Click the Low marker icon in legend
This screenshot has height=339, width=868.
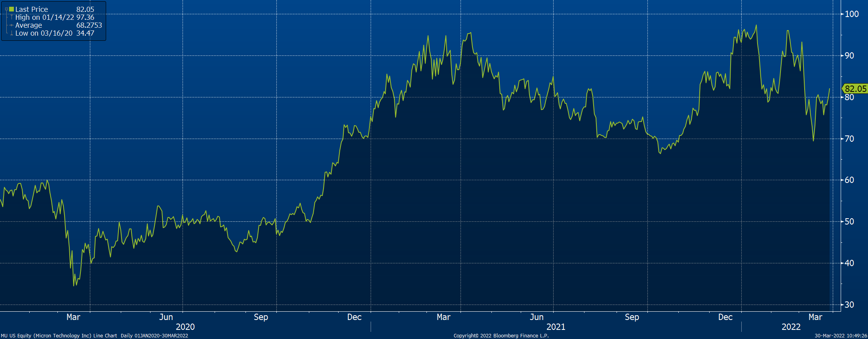[12, 33]
